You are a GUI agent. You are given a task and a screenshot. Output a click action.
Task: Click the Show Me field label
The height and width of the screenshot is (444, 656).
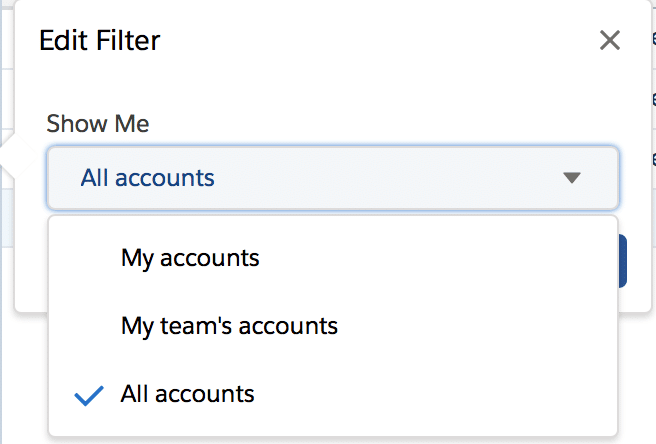[98, 124]
